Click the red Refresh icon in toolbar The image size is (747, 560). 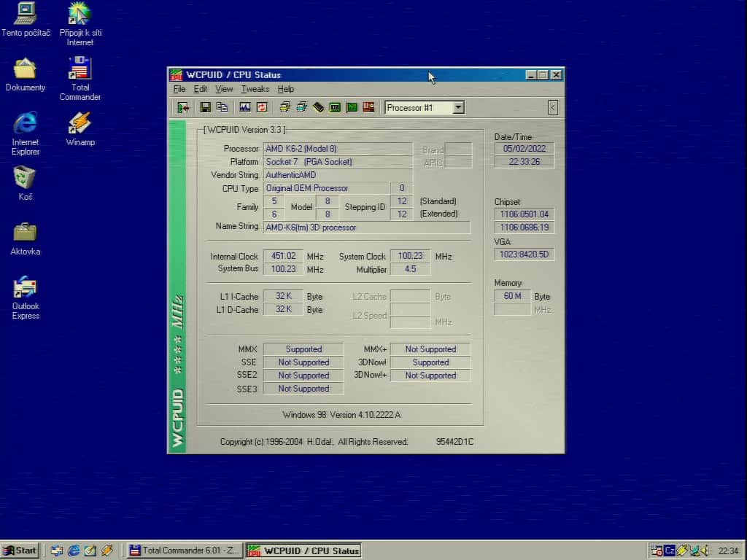click(262, 108)
